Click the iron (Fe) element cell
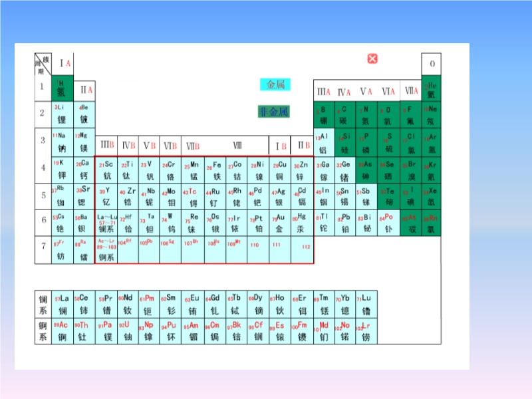Viewport: 532px width, 399px height. [x=215, y=170]
